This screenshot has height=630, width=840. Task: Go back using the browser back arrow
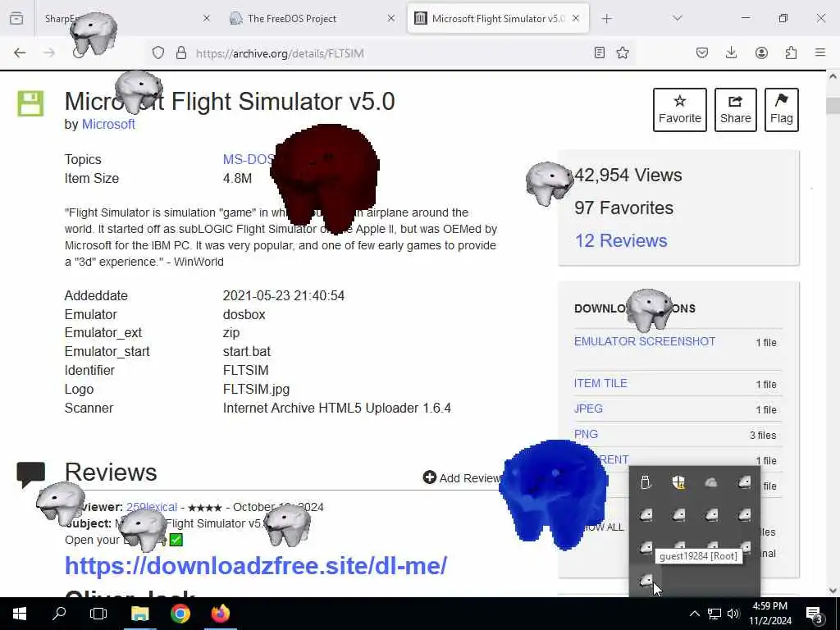tap(20, 52)
